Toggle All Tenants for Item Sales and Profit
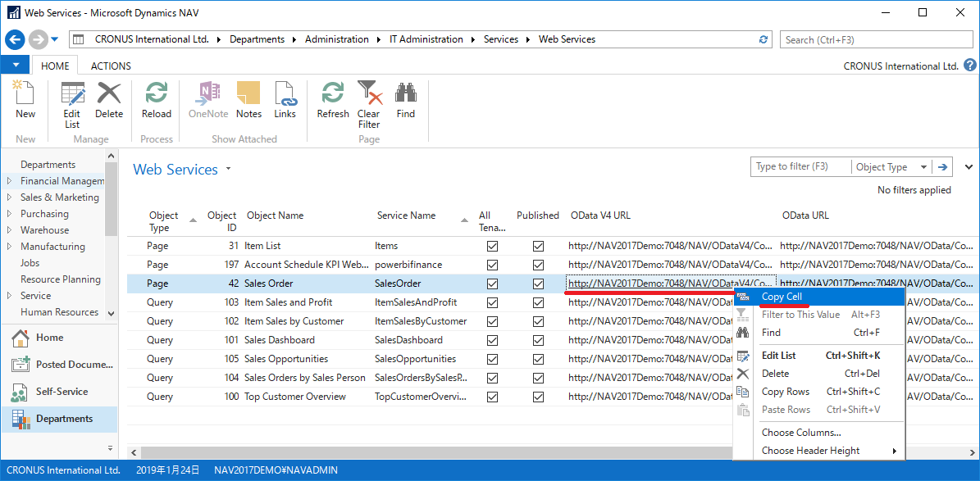This screenshot has height=481, width=980. click(493, 302)
